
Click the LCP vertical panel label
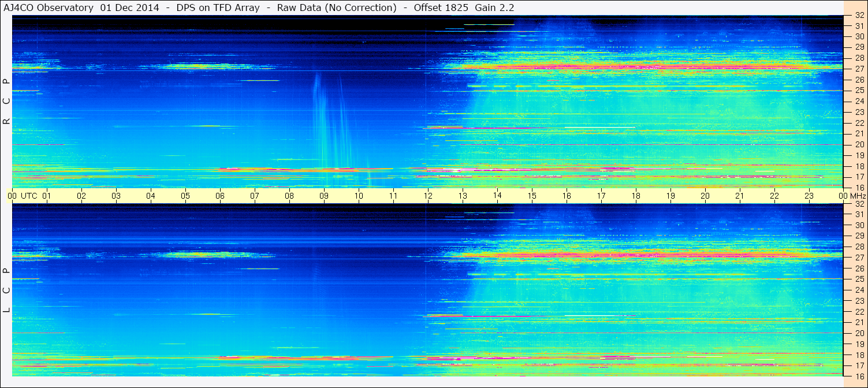click(x=6, y=290)
